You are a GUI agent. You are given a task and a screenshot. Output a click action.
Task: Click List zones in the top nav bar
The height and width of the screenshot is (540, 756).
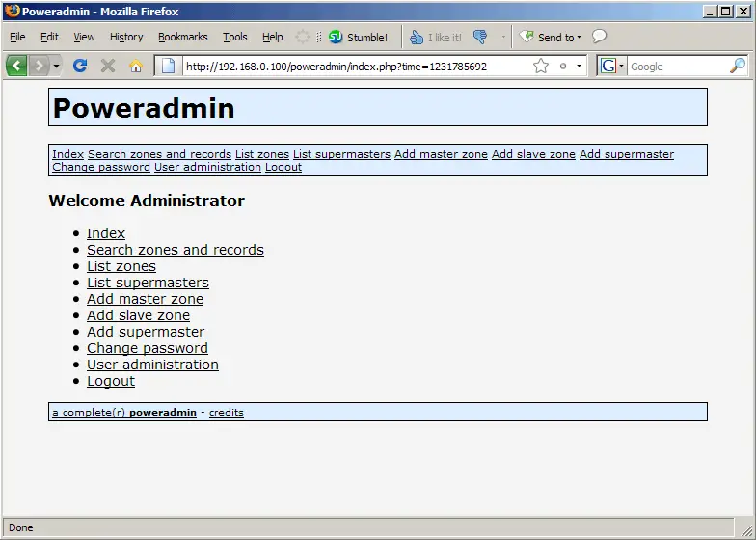click(262, 154)
